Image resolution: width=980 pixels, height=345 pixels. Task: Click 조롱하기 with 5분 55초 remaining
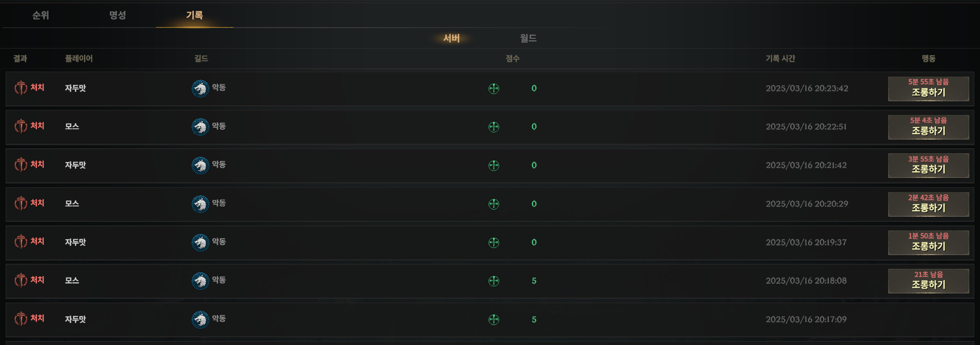click(x=928, y=89)
